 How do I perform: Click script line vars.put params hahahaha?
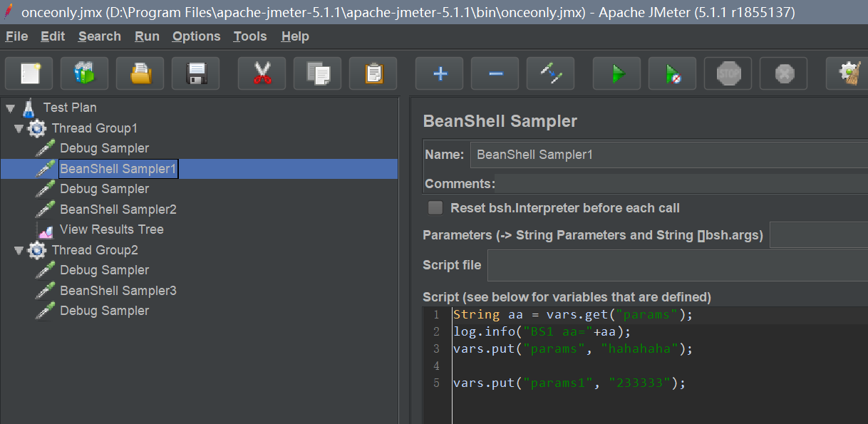click(x=573, y=349)
